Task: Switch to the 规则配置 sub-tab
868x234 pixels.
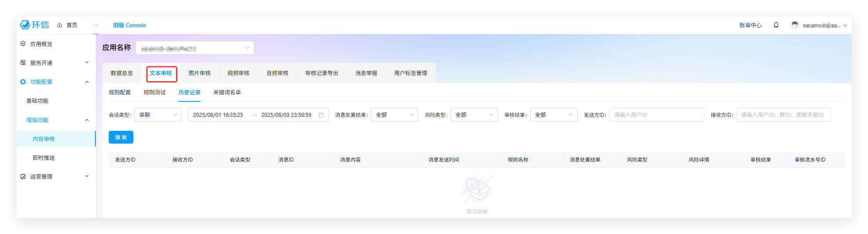Action: [x=120, y=93]
